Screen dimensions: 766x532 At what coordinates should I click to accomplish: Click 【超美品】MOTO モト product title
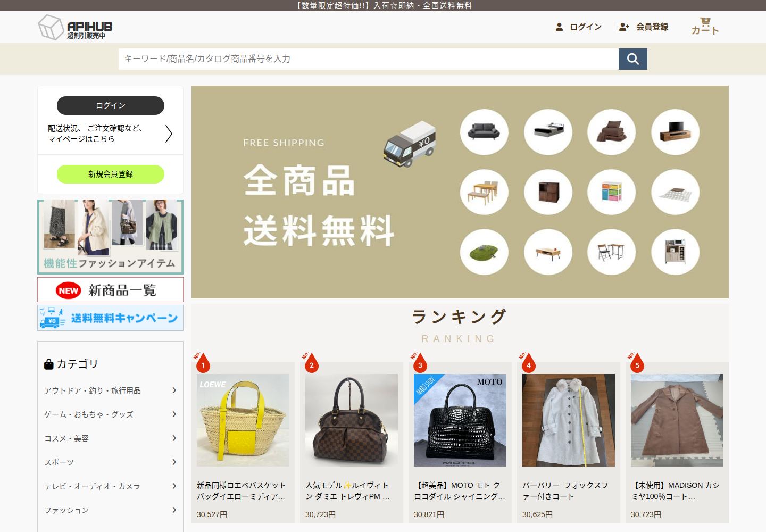coord(460,491)
